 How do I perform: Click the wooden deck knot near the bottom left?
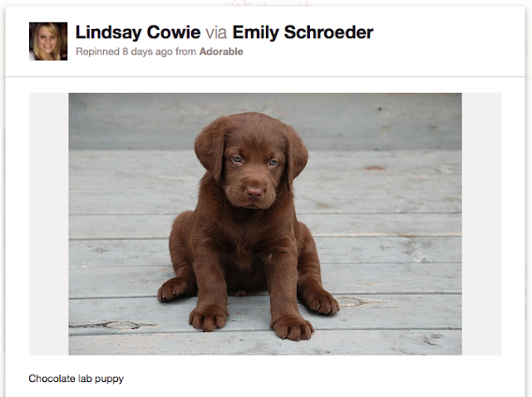pyautogui.click(x=122, y=325)
